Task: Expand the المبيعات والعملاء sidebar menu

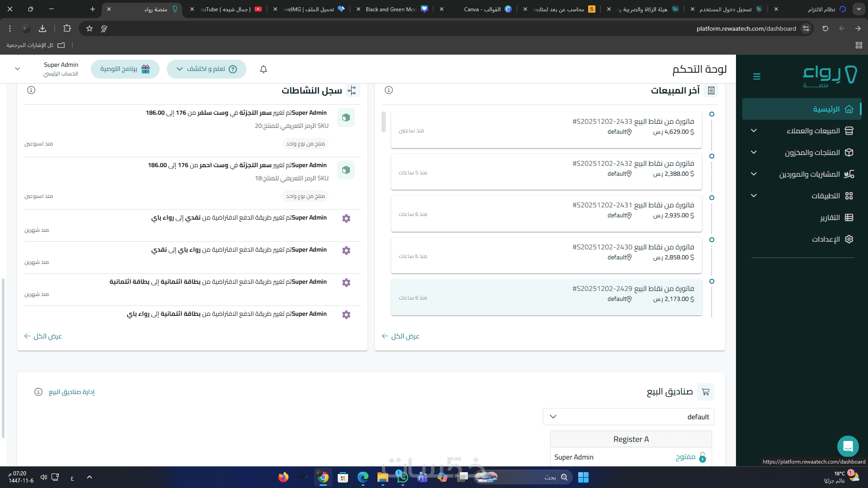Action: [x=813, y=131]
